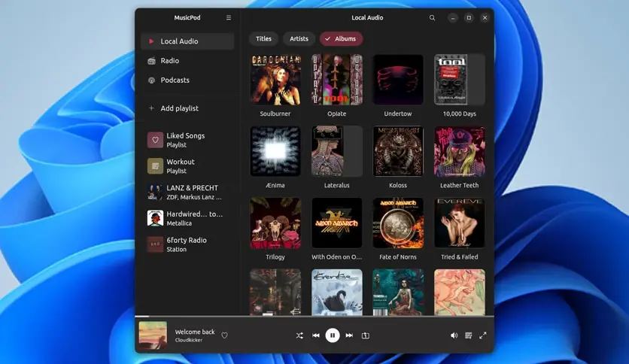The height and width of the screenshot is (364, 629).
Task: Open the Workout playlist
Action: pyautogui.click(x=187, y=166)
